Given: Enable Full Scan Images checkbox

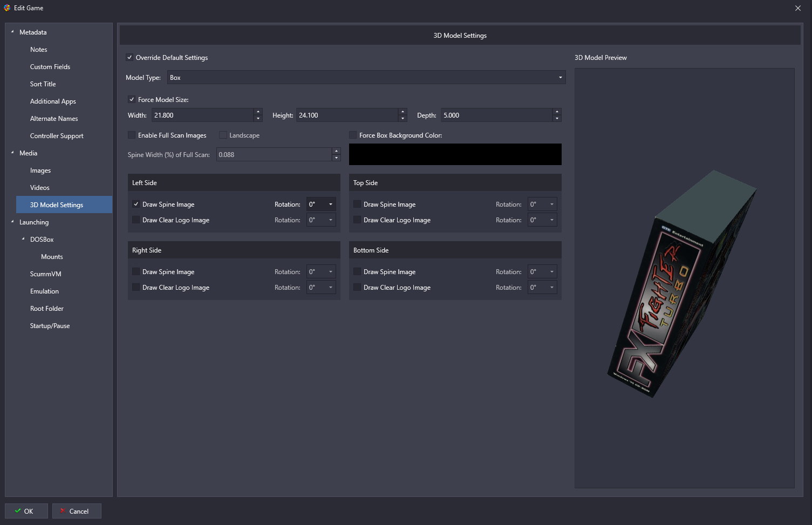Looking at the screenshot, I should 132,135.
